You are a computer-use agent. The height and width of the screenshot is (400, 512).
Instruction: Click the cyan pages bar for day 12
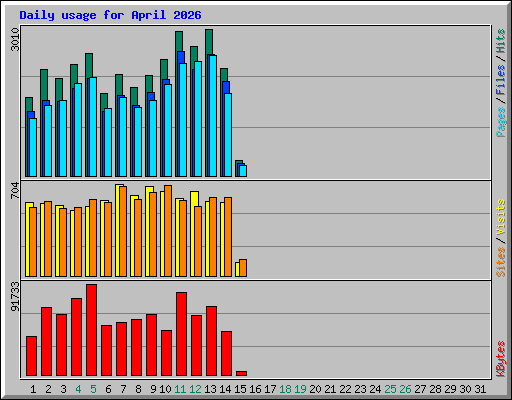(198, 119)
